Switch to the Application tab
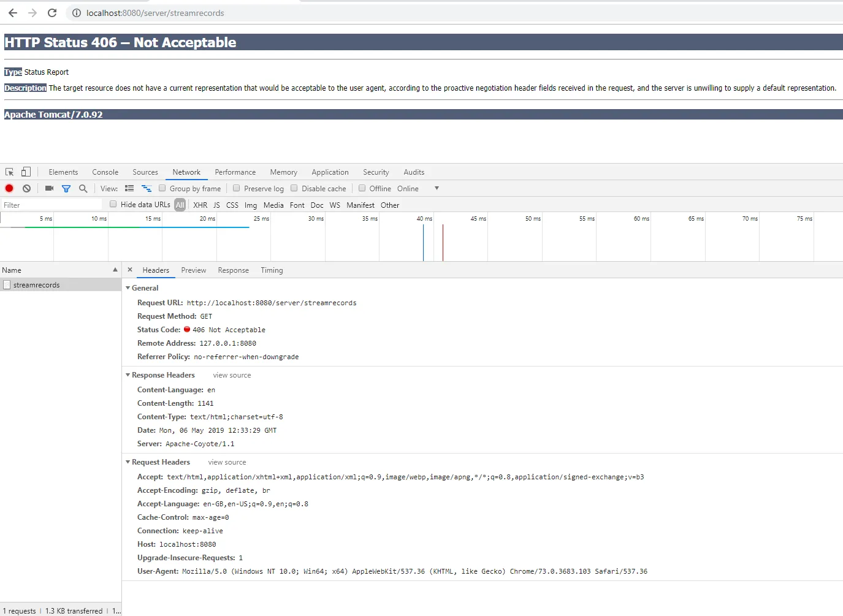Viewport: 843px width, 616px height. [x=330, y=172]
